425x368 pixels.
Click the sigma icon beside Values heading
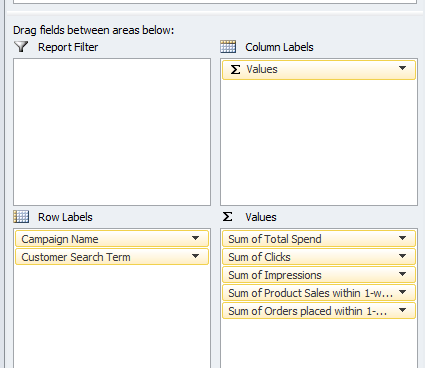pyautogui.click(x=228, y=217)
